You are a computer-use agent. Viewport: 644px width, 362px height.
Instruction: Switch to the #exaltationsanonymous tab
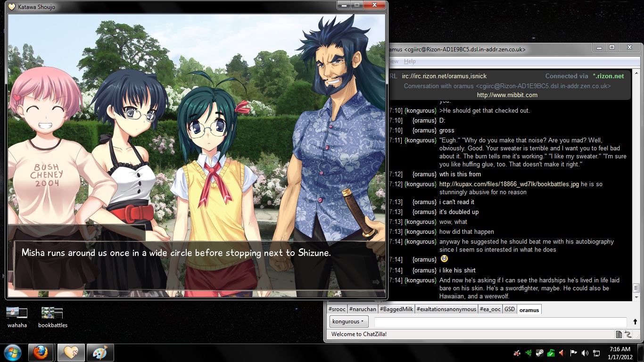tap(446, 309)
